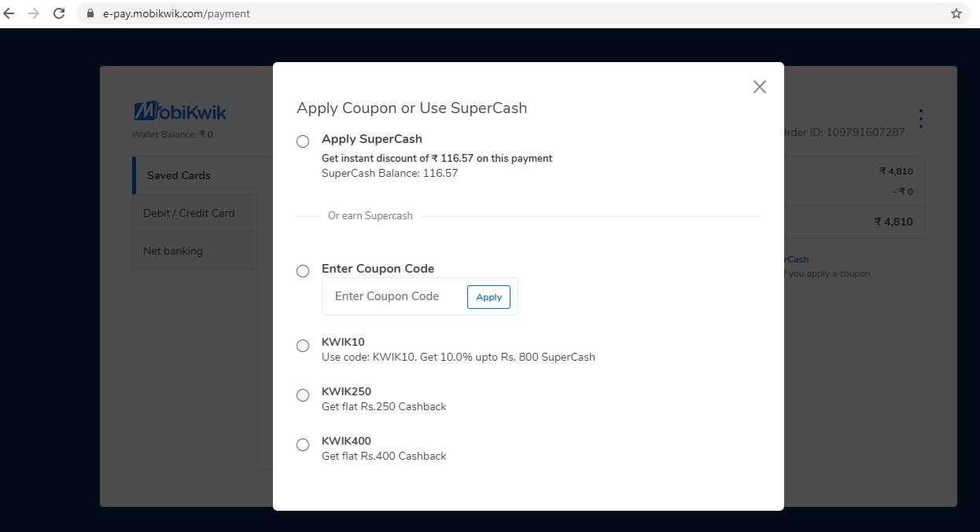Bookmark this page with the star
This screenshot has width=980, height=532.
point(956,13)
